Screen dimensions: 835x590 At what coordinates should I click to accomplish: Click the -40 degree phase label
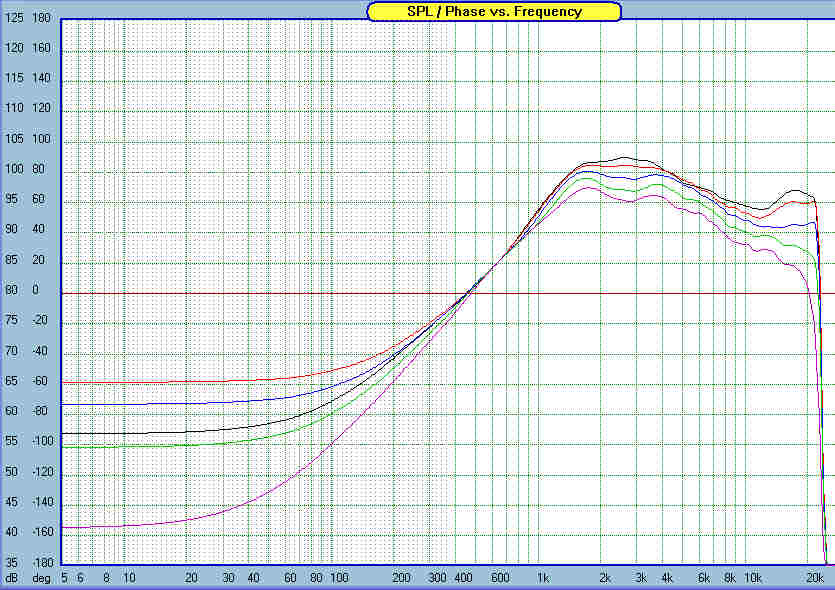coord(40,350)
